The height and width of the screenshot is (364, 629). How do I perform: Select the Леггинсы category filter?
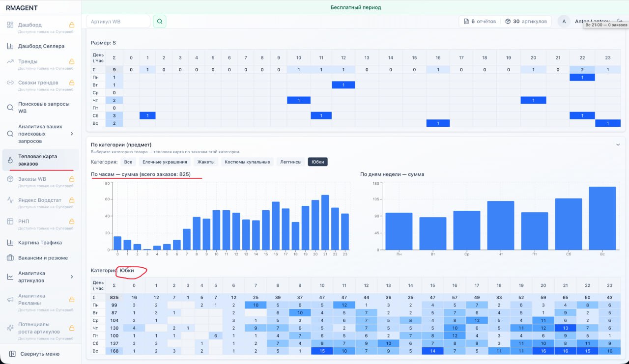point(291,162)
